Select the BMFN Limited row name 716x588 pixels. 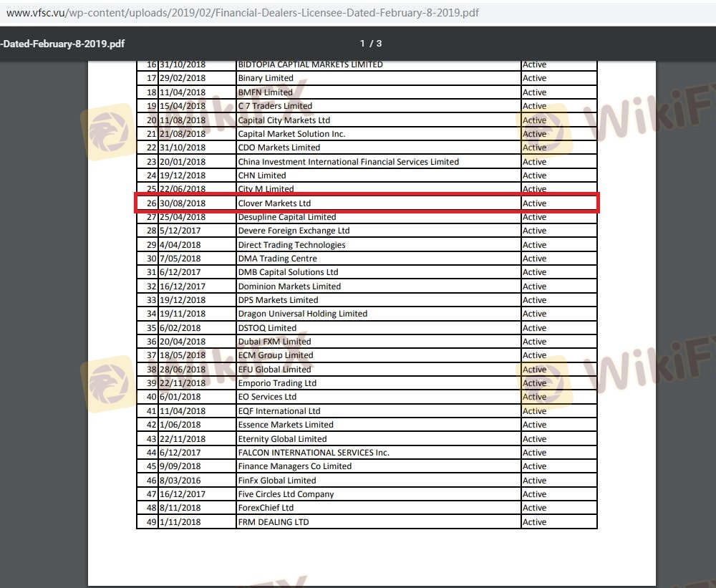(265, 92)
